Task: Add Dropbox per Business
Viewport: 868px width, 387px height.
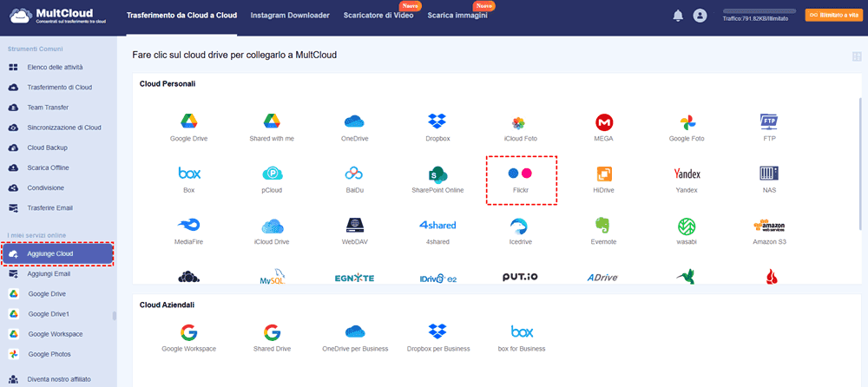Action: (x=437, y=332)
